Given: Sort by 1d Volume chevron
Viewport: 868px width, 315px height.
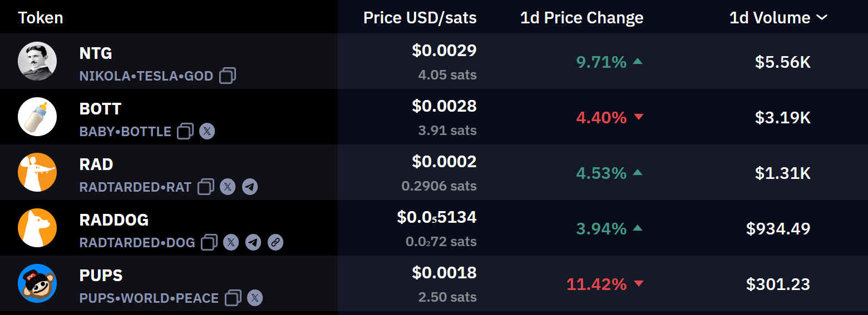Looking at the screenshot, I should pyautogui.click(x=822, y=18).
